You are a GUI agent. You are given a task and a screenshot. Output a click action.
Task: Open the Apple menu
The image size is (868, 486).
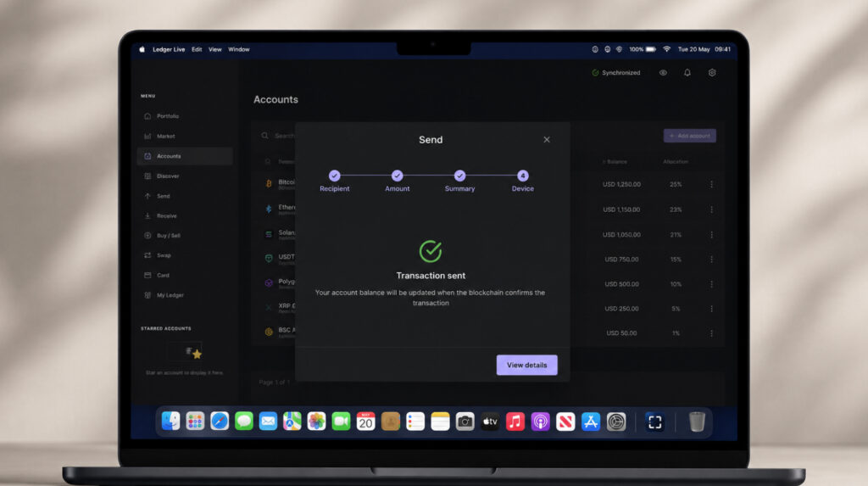[x=142, y=49]
